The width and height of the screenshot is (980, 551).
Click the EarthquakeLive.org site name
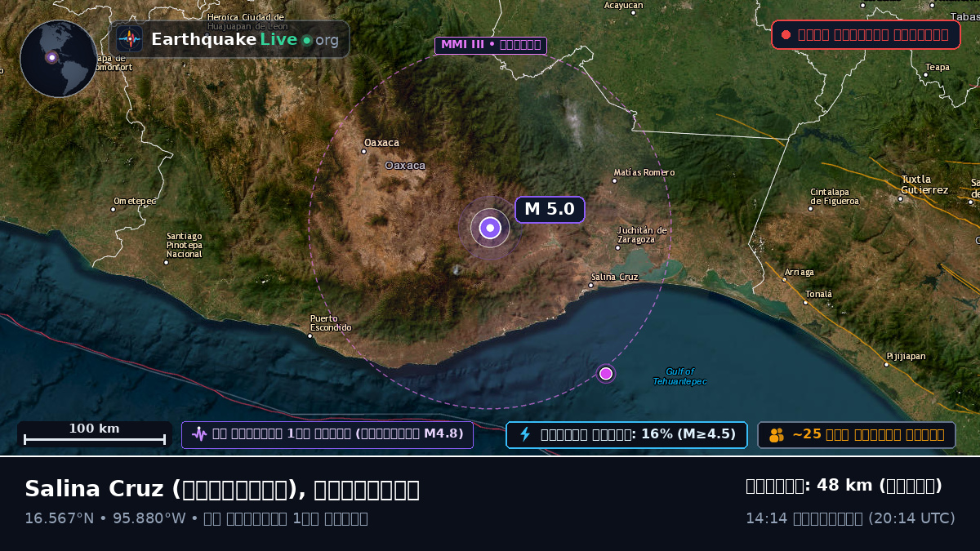[x=244, y=40]
